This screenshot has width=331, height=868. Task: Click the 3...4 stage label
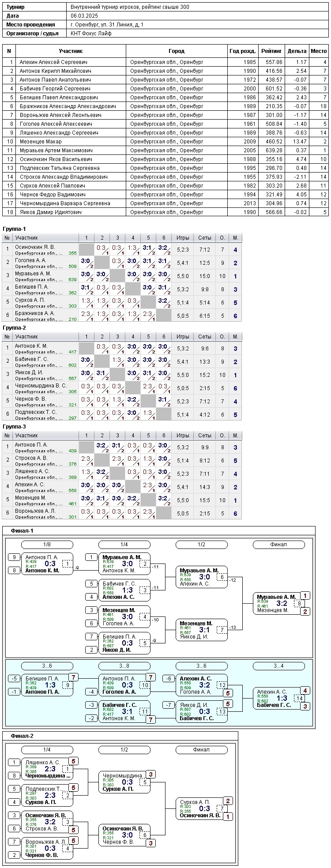[x=278, y=666]
